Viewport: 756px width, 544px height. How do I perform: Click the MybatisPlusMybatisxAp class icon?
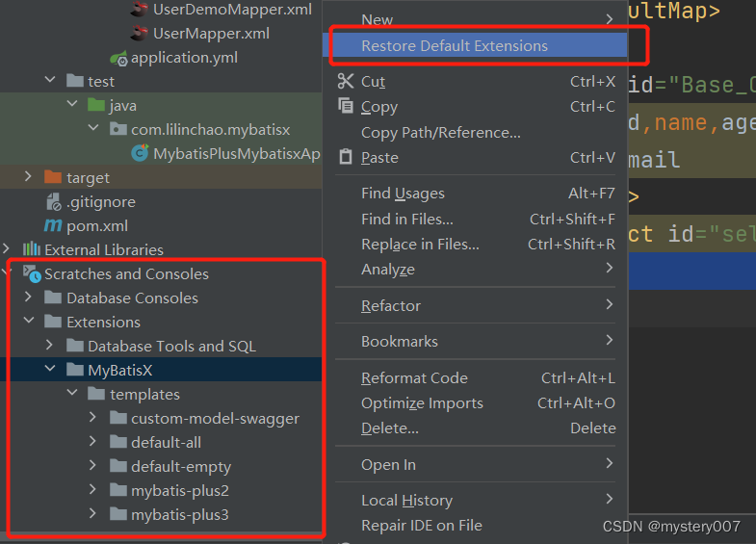140,153
